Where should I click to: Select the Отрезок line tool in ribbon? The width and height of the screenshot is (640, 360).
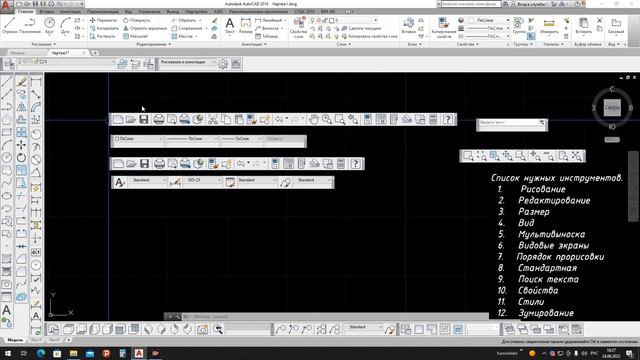click(x=9, y=25)
